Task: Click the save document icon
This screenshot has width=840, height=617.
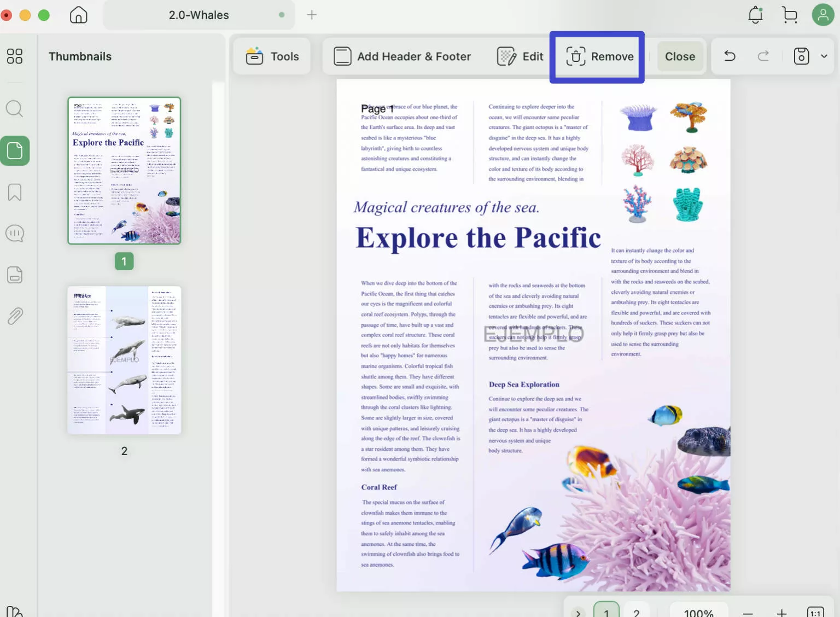Action: [802, 56]
